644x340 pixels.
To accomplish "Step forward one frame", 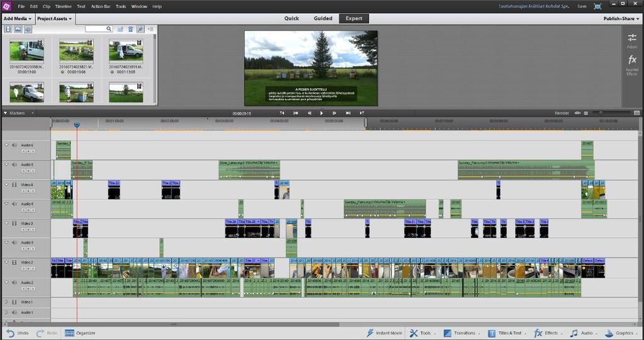I will click(335, 113).
